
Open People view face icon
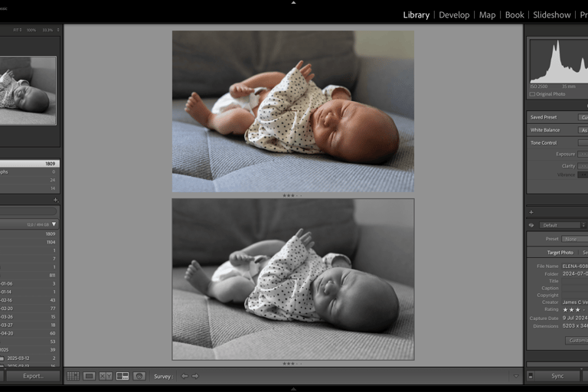click(139, 376)
